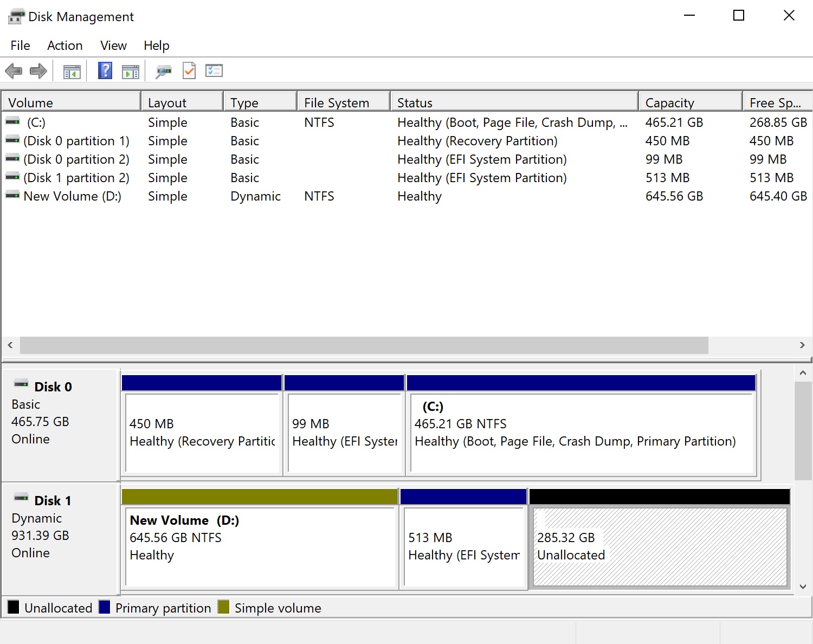813x644 pixels.
Task: Click the right arrow of the horizontal scrollbar
Action: (x=803, y=345)
